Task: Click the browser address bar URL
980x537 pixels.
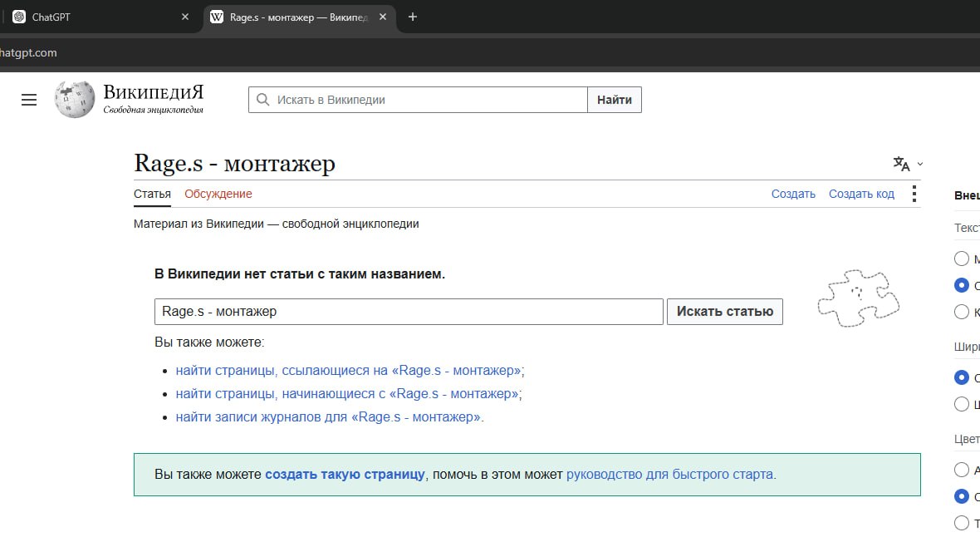Action: 28,52
